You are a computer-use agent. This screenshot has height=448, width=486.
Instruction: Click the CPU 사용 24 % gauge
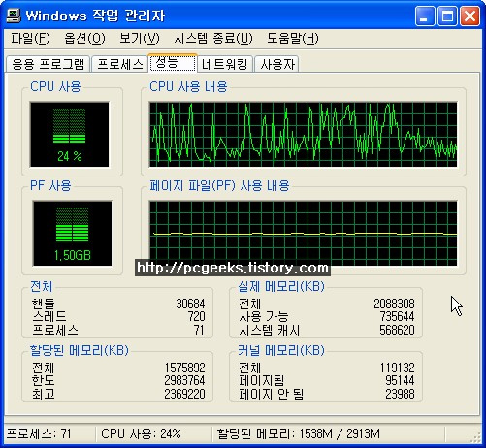coord(70,135)
